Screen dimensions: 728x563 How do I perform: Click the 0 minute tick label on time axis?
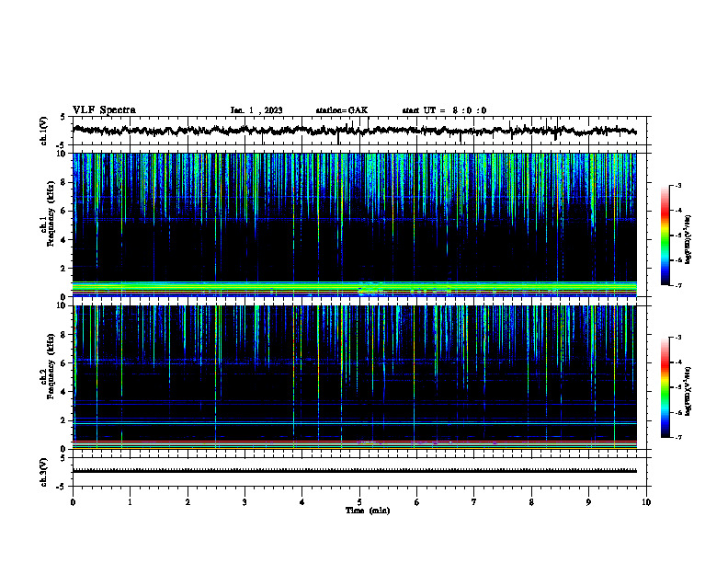point(73,502)
